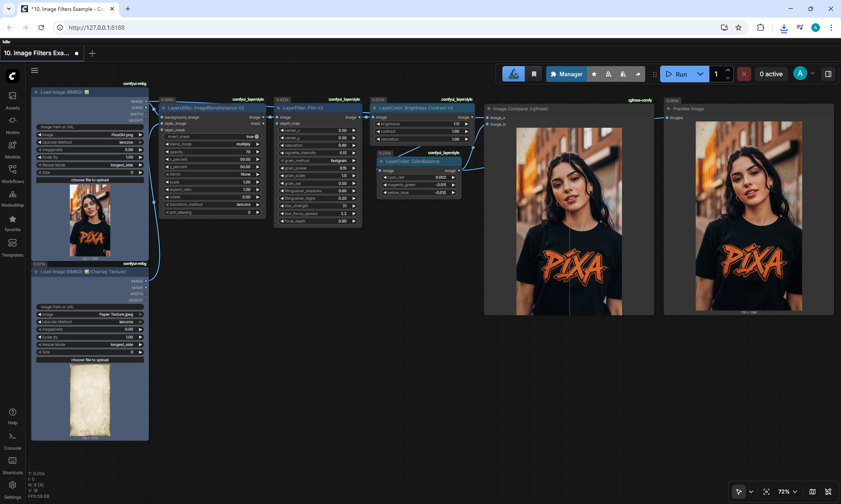Toggle link visibility icon in bottom toolbar

[x=828, y=492]
